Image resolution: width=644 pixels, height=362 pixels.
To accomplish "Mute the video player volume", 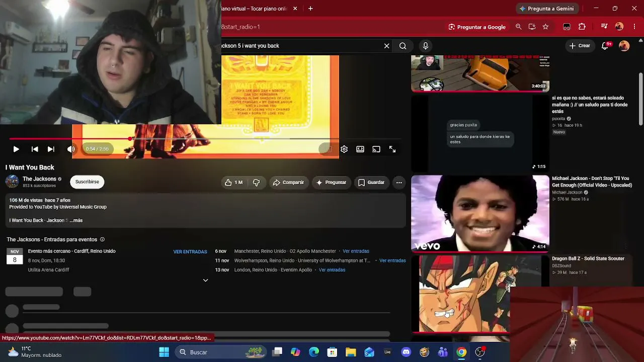I will tap(71, 149).
